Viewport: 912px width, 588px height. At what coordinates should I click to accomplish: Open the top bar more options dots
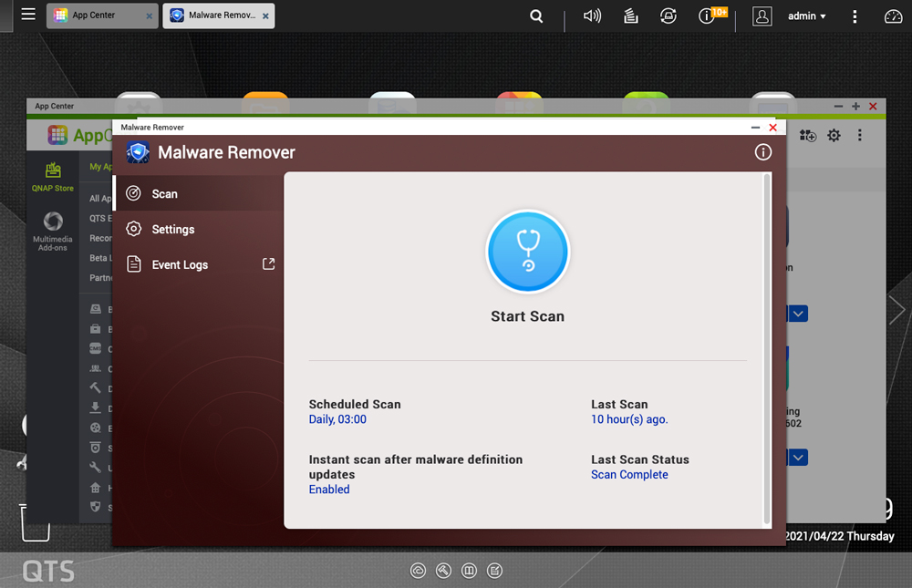(855, 16)
